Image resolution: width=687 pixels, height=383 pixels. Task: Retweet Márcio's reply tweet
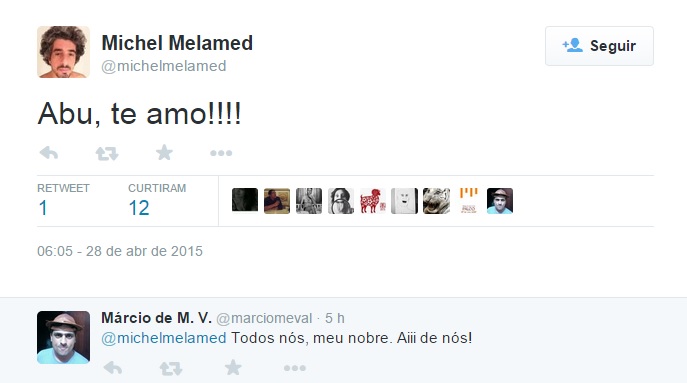(170, 368)
